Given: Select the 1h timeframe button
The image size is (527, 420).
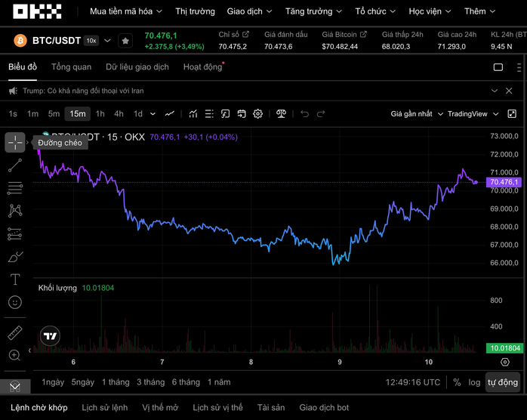Looking at the screenshot, I should click(100, 114).
